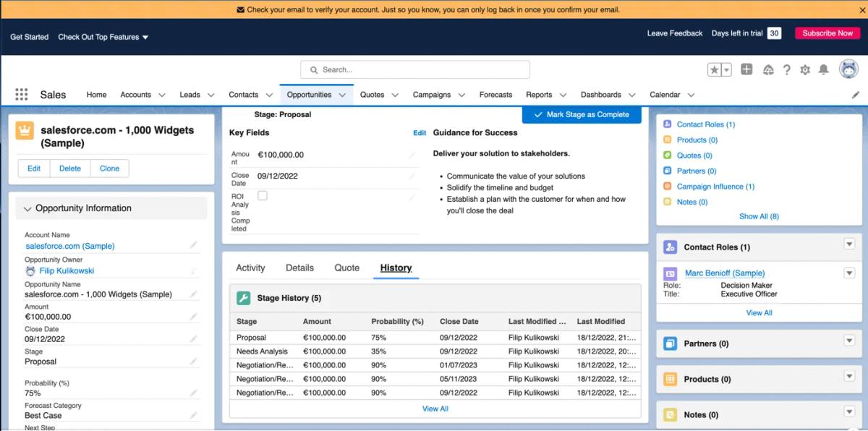Click the Filip Kulikowski owner link

tap(67, 271)
